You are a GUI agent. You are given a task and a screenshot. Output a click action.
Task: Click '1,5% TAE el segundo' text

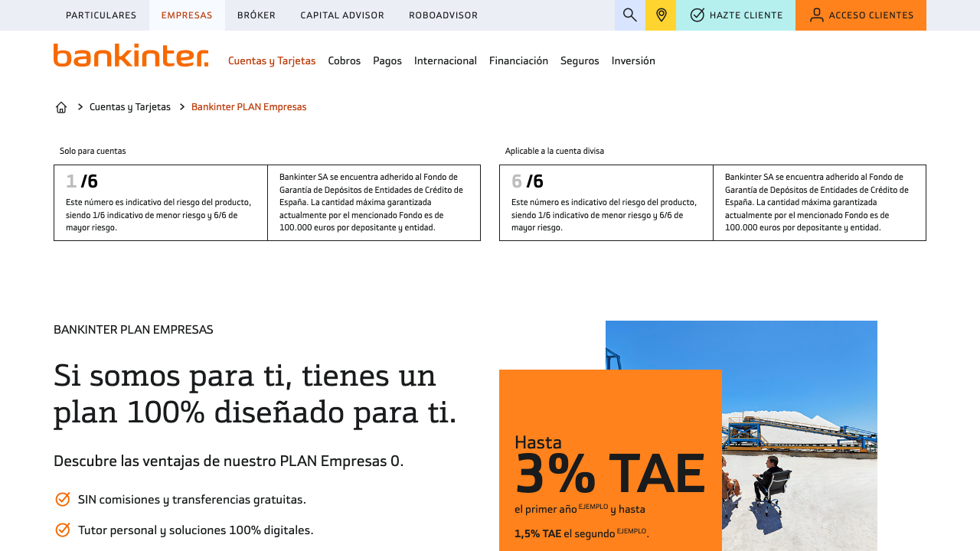click(582, 533)
